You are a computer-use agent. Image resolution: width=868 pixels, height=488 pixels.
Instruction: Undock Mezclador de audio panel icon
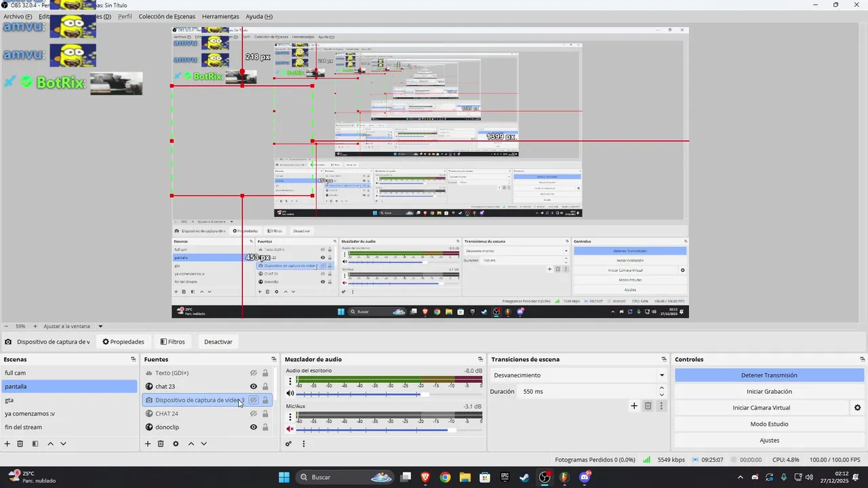click(x=482, y=359)
